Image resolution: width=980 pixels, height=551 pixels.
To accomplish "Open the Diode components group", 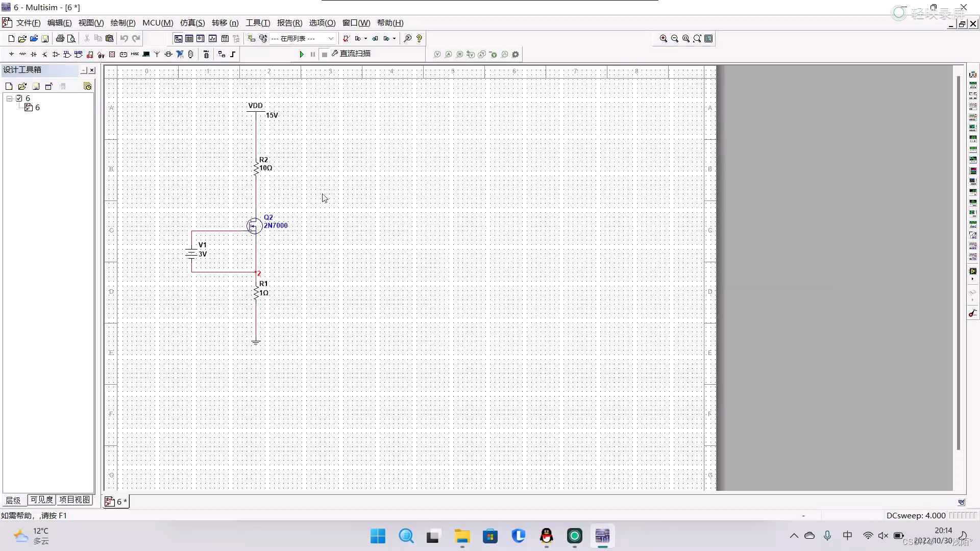I will pyautogui.click(x=34, y=54).
